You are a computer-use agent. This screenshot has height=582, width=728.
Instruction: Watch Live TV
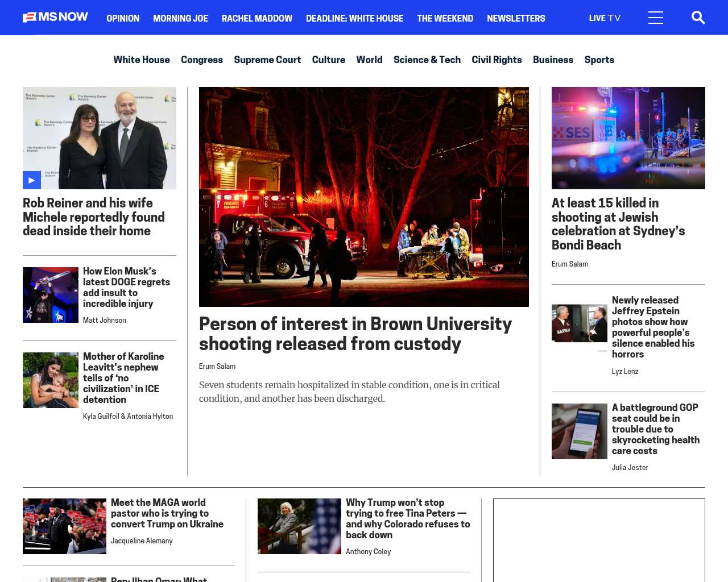click(605, 18)
